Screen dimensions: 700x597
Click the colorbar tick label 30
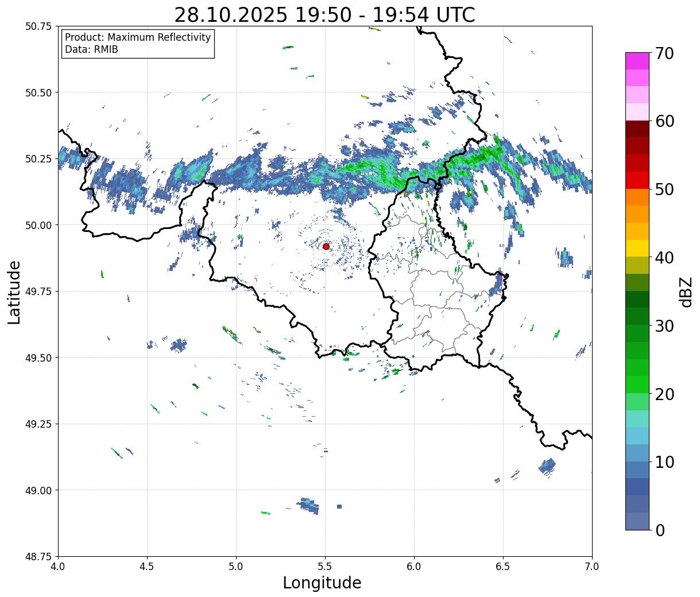pyautogui.click(x=665, y=325)
